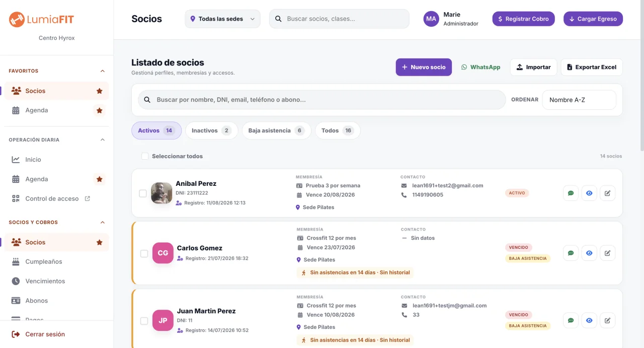Click the message icon for Juan Martin Perez
The height and width of the screenshot is (348, 644).
click(571, 320)
